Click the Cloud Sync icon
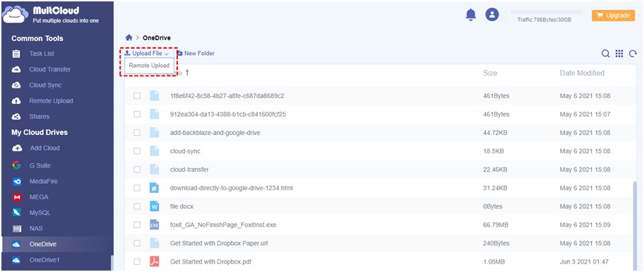Image resolution: width=644 pixels, height=272 pixels. [16, 85]
